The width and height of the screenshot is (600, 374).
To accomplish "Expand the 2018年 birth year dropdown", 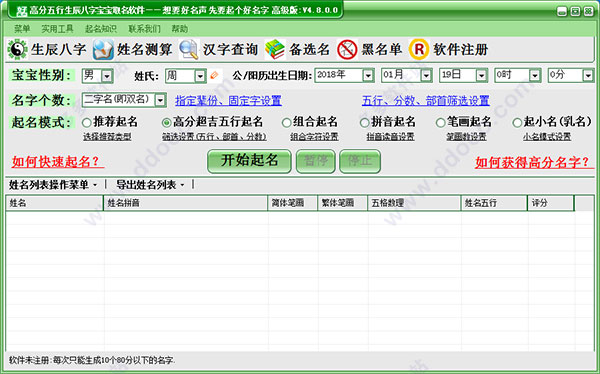I will pos(368,75).
